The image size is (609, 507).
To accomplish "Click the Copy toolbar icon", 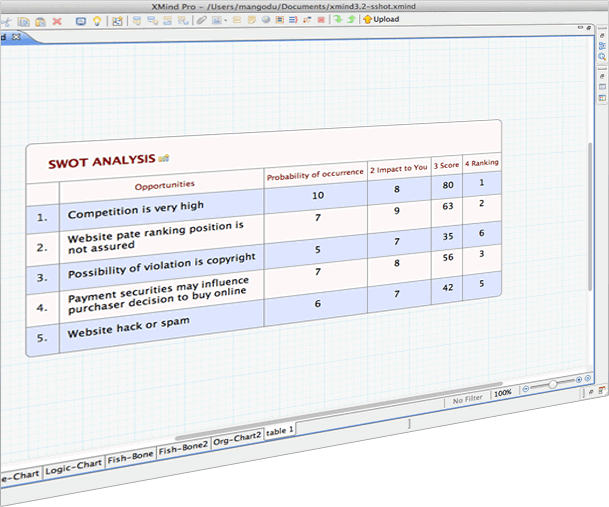I will coord(24,22).
